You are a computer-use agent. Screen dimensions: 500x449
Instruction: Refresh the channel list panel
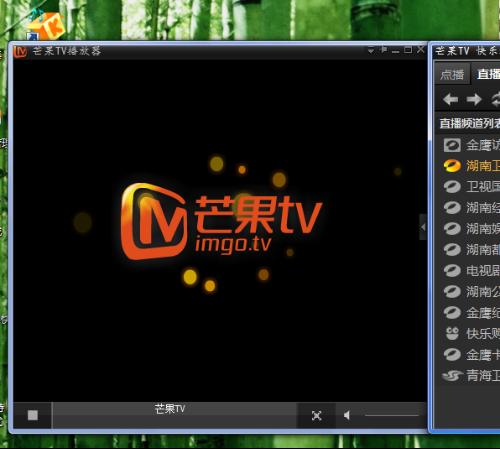click(496, 99)
